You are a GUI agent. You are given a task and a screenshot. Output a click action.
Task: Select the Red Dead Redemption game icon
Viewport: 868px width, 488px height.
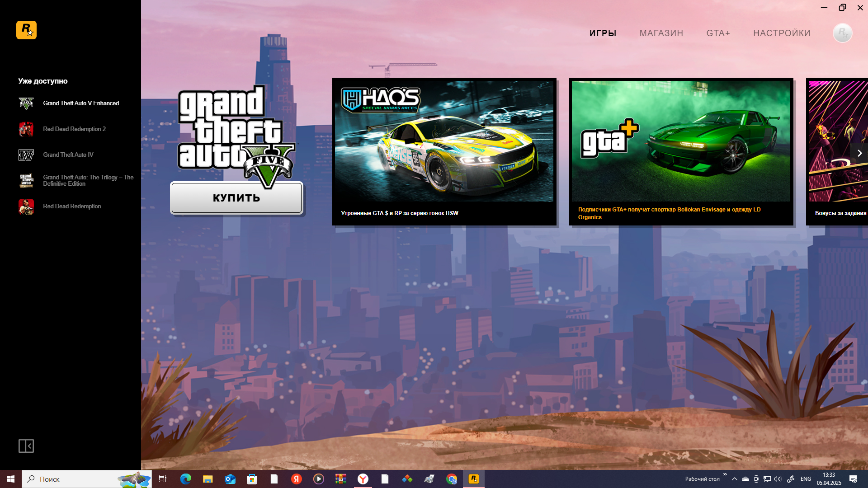pyautogui.click(x=26, y=206)
